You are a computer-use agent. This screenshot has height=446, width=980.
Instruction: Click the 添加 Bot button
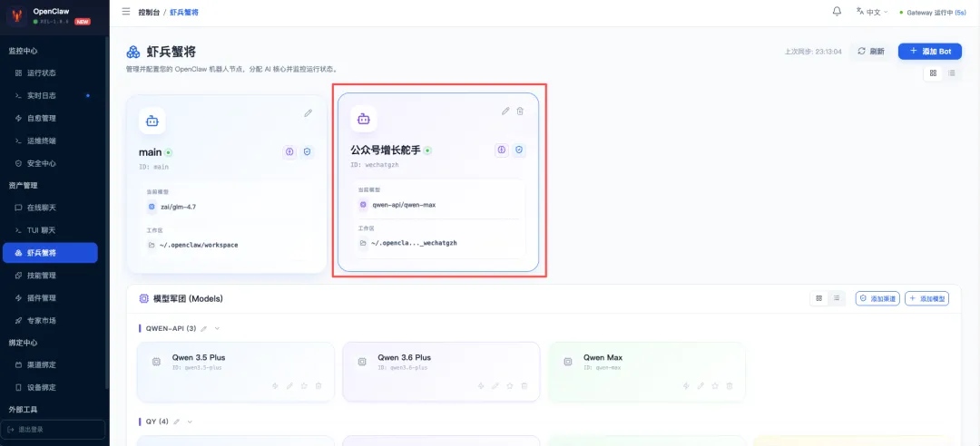[930, 52]
